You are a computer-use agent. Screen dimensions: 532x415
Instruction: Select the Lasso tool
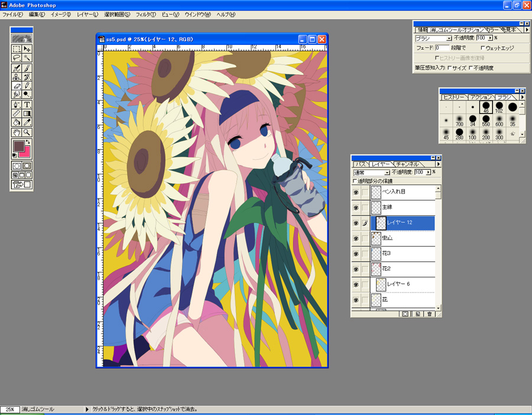(x=17, y=58)
